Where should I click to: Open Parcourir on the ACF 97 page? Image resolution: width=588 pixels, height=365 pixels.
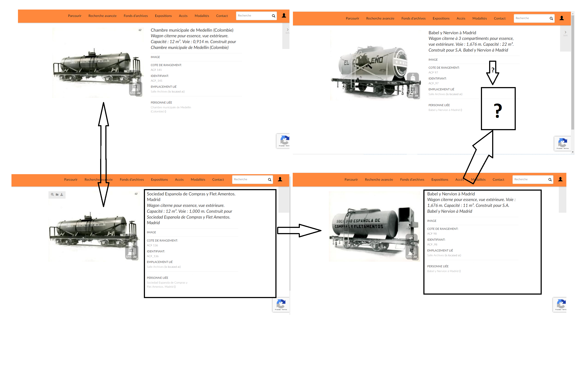[x=352, y=19]
